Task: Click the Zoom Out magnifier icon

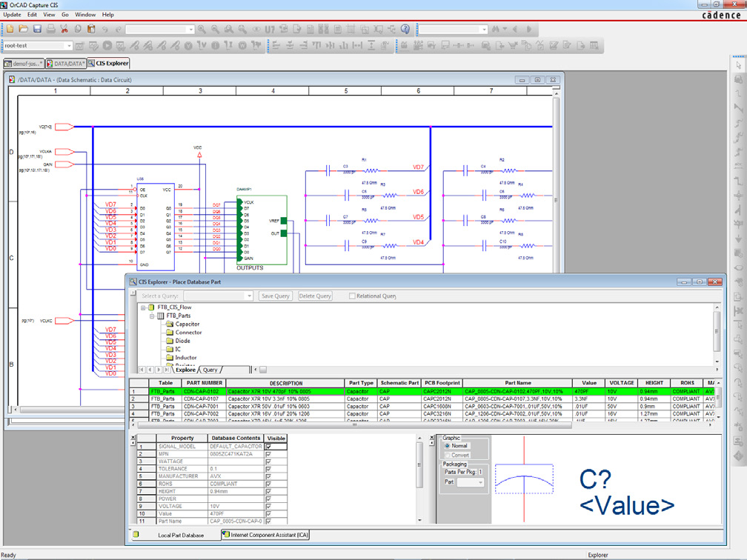Action: point(216,29)
